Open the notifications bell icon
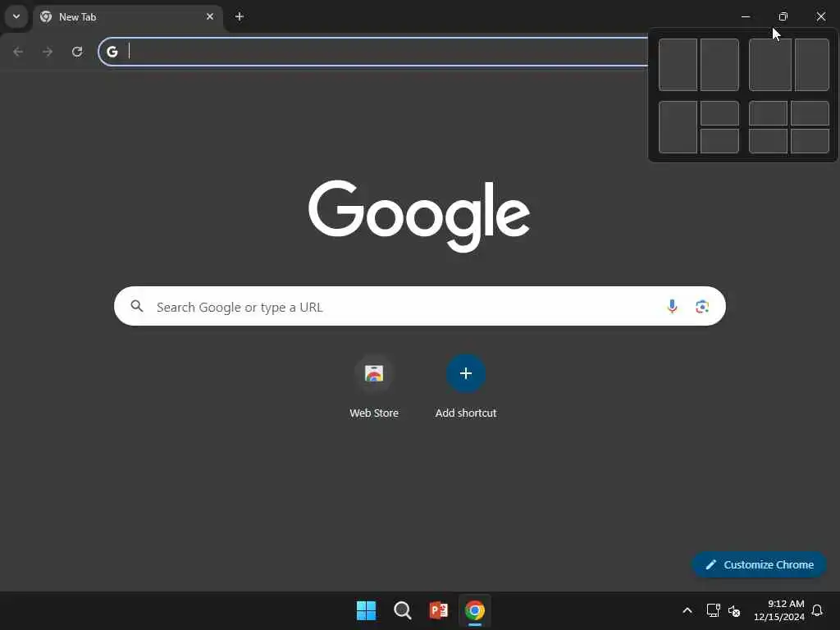Screen dimensions: 840x630 click(817, 610)
